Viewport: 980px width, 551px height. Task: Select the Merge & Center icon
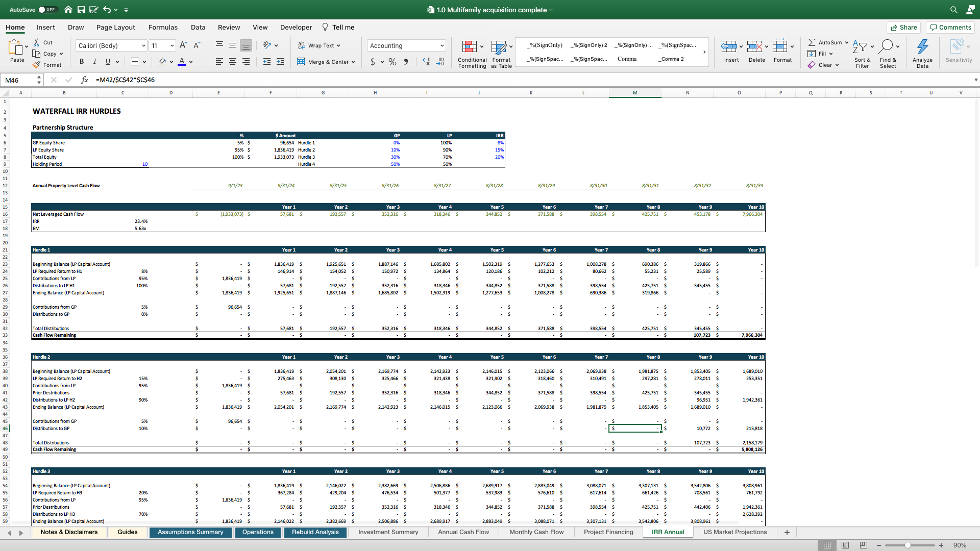point(300,62)
